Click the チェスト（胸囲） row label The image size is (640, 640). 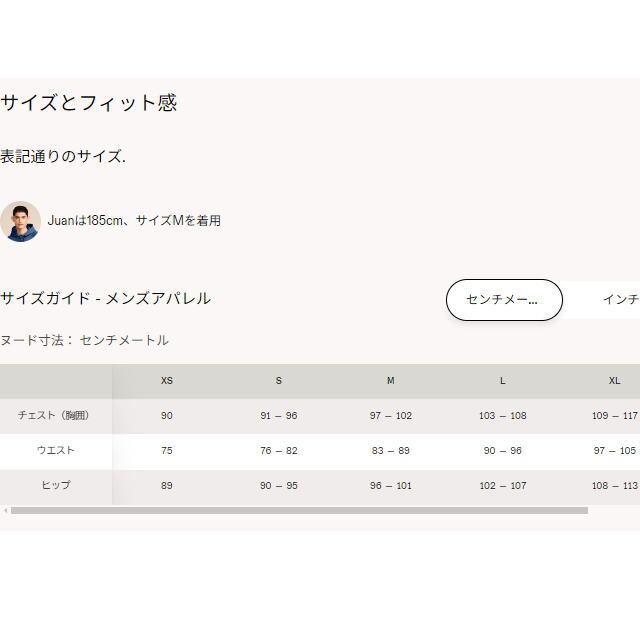tap(56, 416)
